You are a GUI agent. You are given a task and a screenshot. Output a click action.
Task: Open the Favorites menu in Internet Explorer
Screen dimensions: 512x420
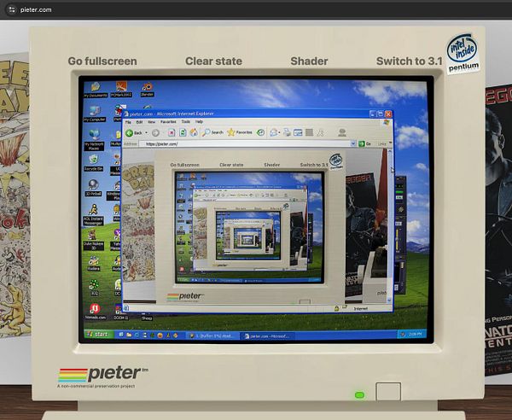(x=168, y=122)
